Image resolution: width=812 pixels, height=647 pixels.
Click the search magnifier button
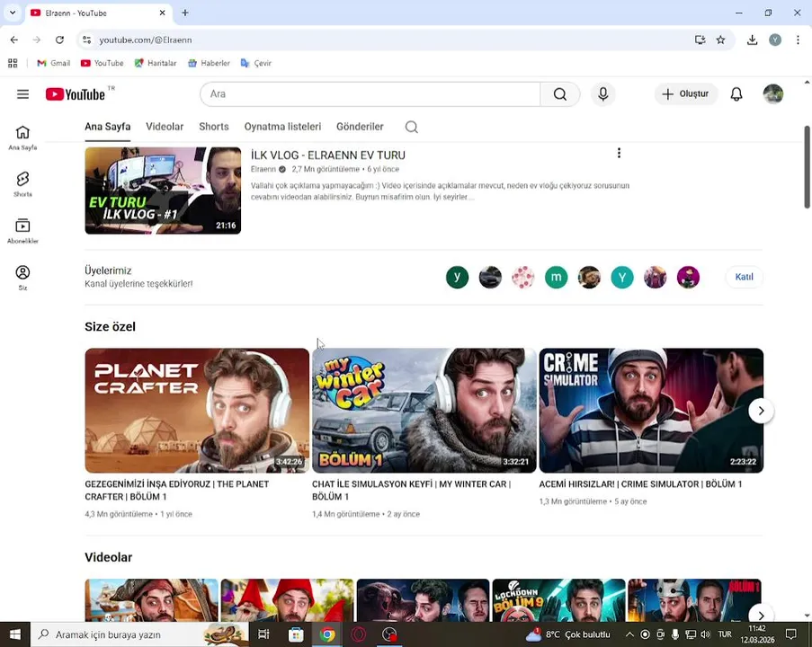point(560,94)
